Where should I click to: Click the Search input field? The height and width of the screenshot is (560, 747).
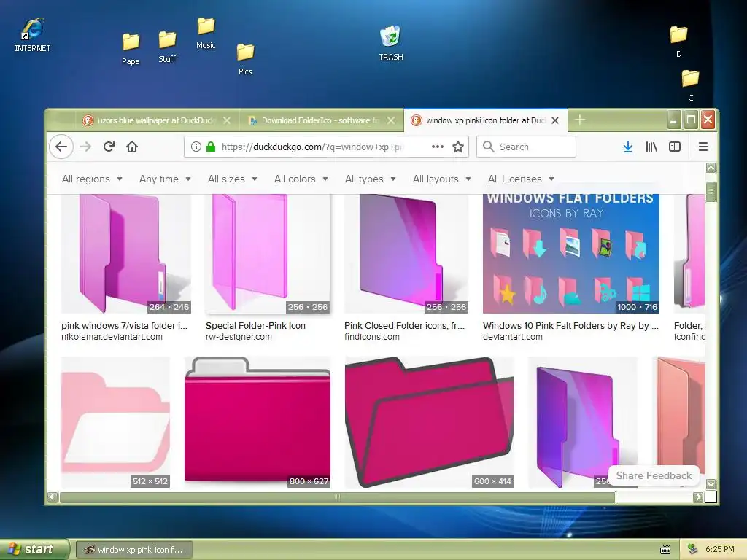coord(526,147)
